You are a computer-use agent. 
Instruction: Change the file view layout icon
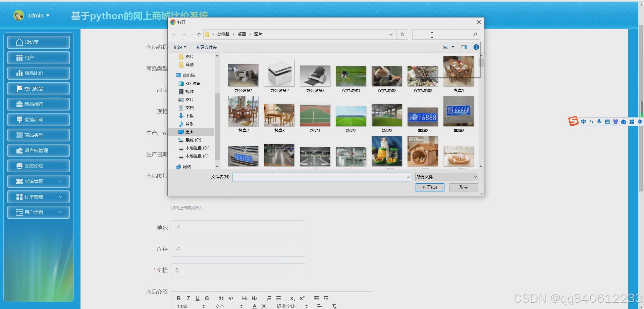pyautogui.click(x=446, y=47)
